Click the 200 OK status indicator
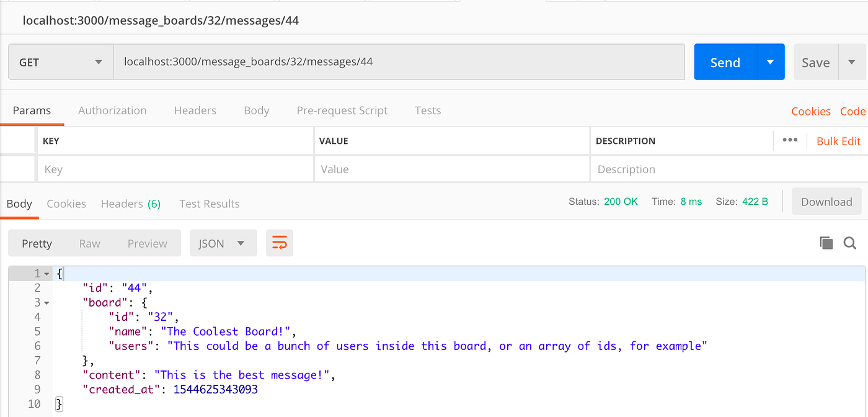 (621, 202)
